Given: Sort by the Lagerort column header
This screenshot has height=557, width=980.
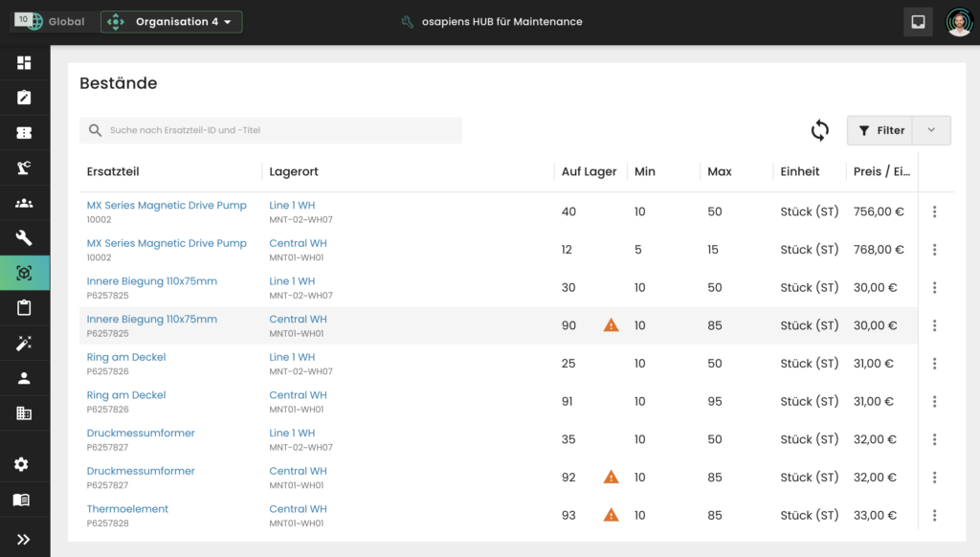Looking at the screenshot, I should 294,172.
